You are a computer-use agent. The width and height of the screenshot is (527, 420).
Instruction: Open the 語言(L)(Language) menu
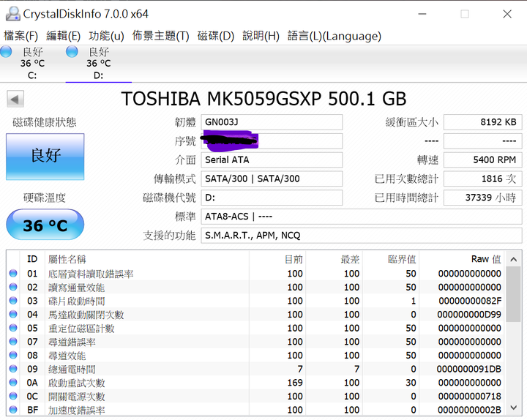click(x=334, y=36)
